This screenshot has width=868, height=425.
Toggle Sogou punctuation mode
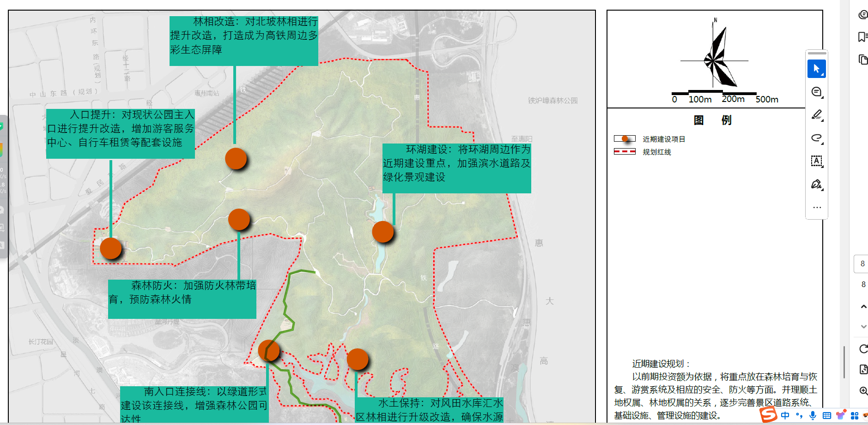tap(799, 415)
